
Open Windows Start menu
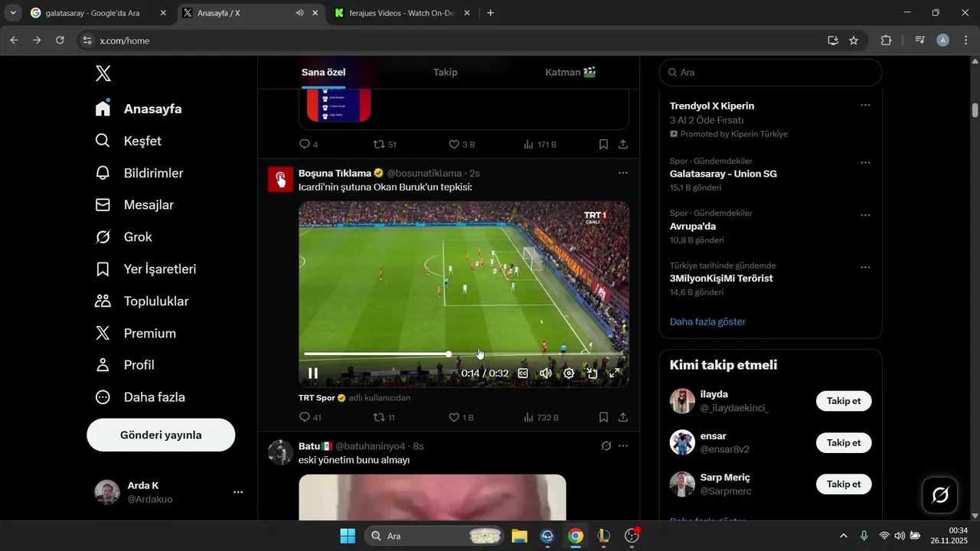(348, 536)
